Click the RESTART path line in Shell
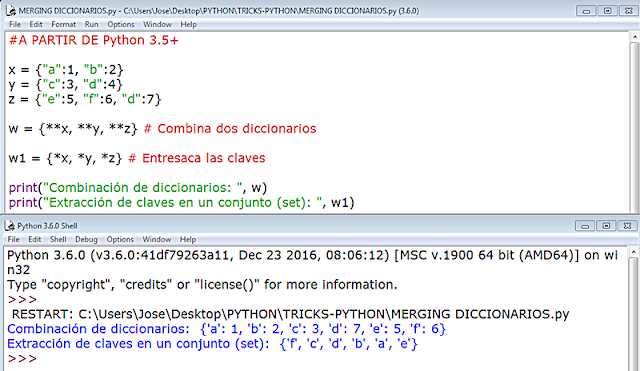Screen dimensions: 640x371 point(291,314)
